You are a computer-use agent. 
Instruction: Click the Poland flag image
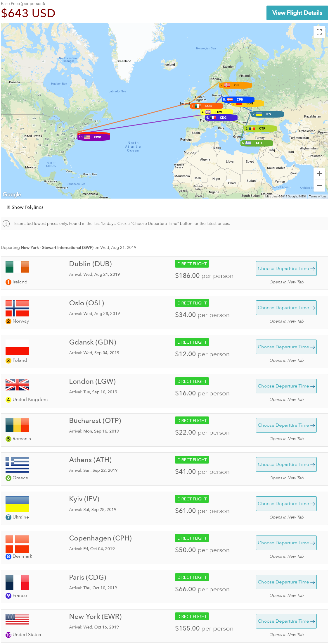pos(17,347)
